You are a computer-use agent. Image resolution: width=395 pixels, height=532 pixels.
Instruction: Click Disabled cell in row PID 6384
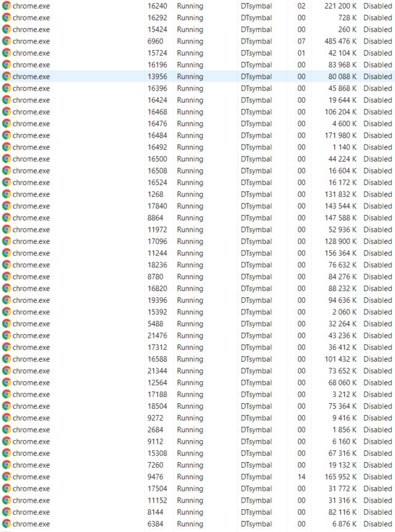pos(378,524)
